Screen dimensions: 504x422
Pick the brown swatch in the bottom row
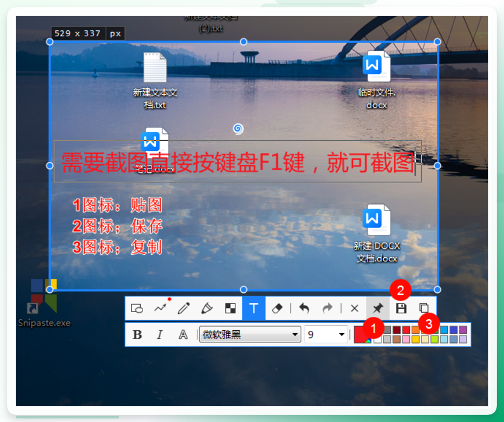click(397, 340)
